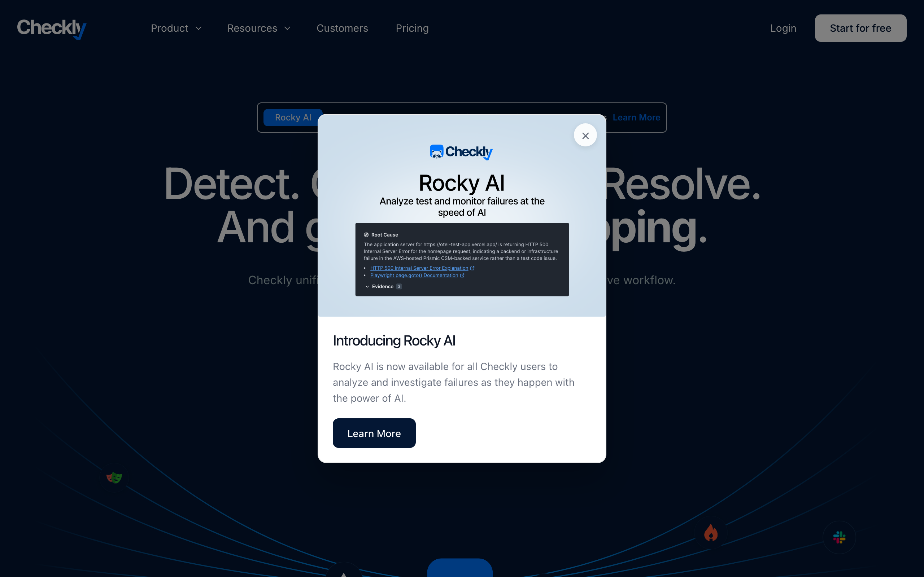924x577 pixels.
Task: Open the Customers page
Action: [x=342, y=28]
